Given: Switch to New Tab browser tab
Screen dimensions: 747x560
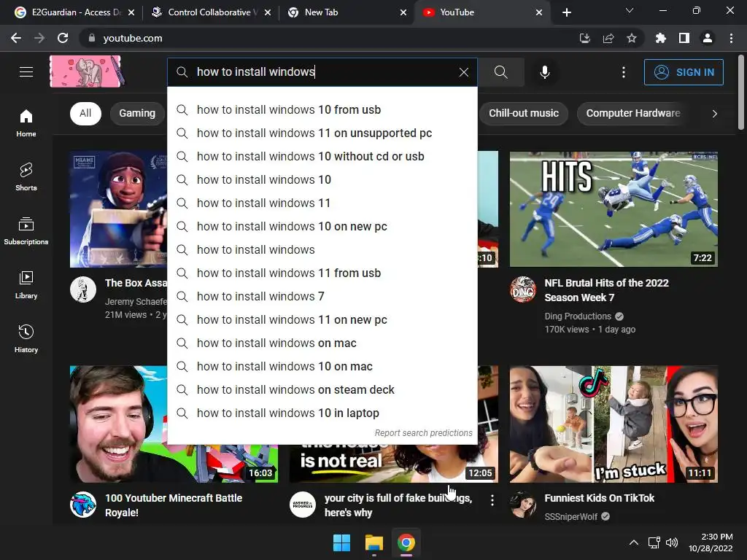Looking at the screenshot, I should click(347, 12).
